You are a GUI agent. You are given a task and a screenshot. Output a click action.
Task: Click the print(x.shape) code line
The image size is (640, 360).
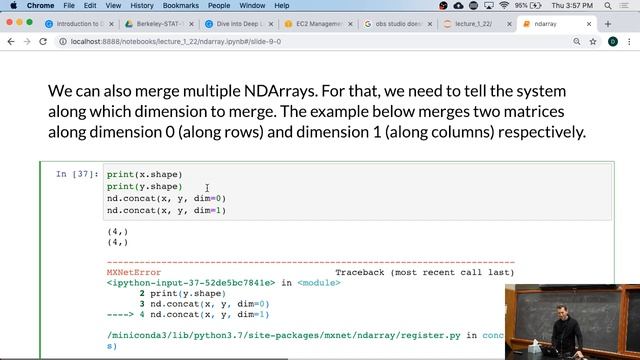tap(144, 174)
